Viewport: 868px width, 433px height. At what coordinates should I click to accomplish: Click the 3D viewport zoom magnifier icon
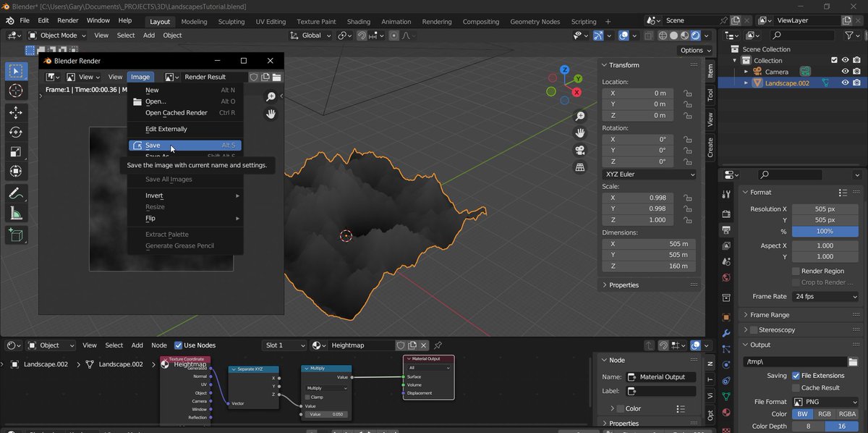[x=580, y=117]
